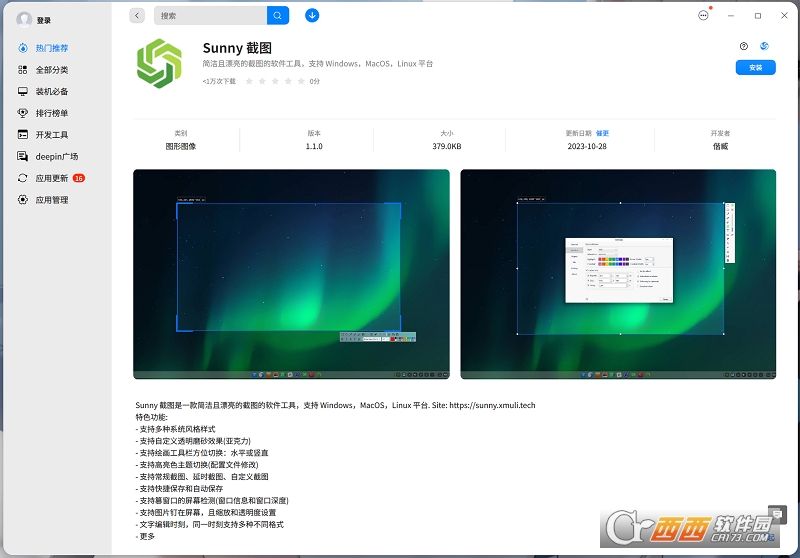The width and height of the screenshot is (800, 558).
Task: Click the user avatar next to 登录
Action: point(24,20)
